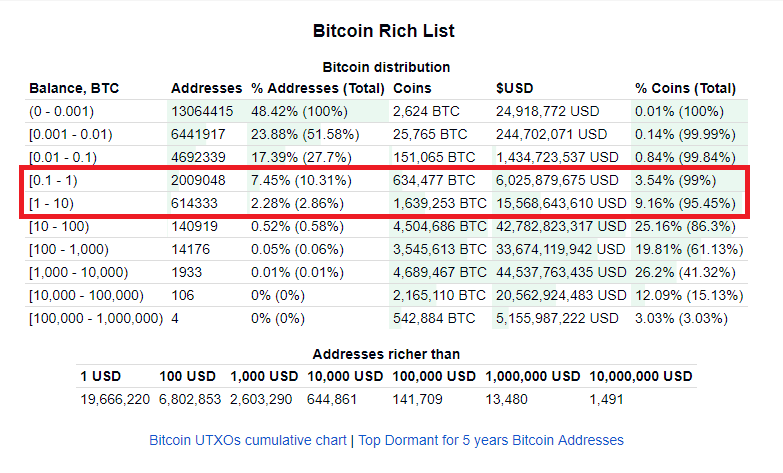Click the 19,666,220 addresses value
Screen dimensions: 783x473
pos(115,400)
